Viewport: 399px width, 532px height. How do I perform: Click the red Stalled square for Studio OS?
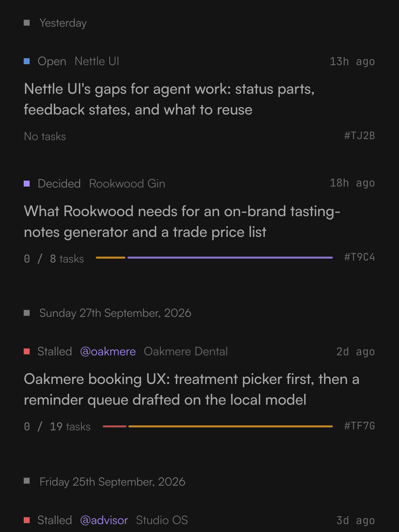click(27, 520)
